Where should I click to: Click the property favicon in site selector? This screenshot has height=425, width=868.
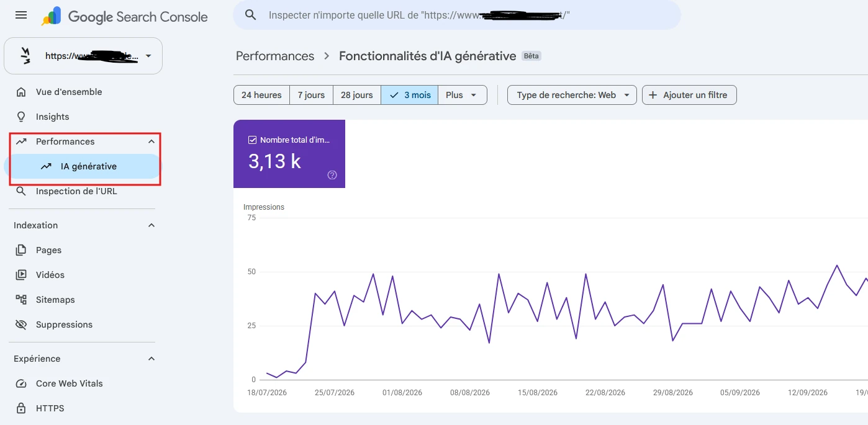click(25, 56)
